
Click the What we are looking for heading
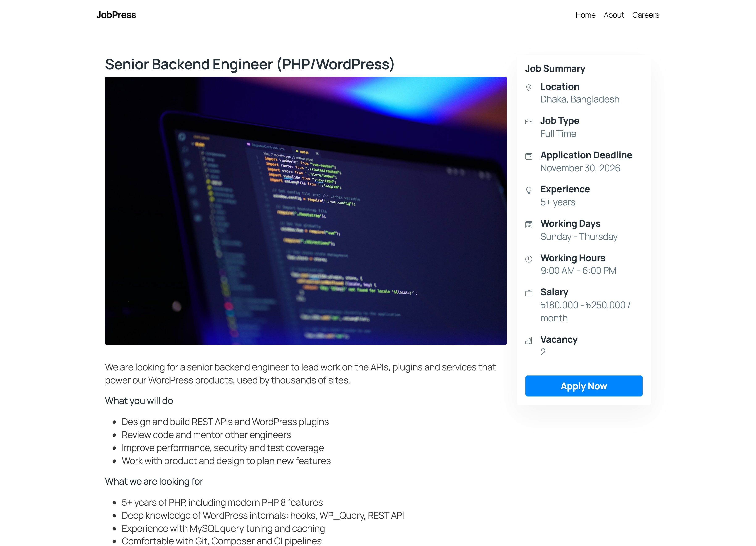click(x=154, y=481)
